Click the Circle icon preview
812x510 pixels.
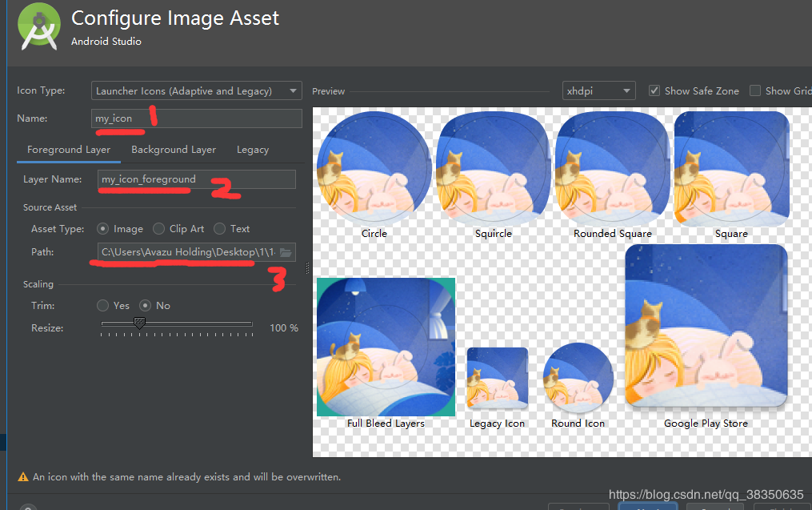tap(374, 168)
